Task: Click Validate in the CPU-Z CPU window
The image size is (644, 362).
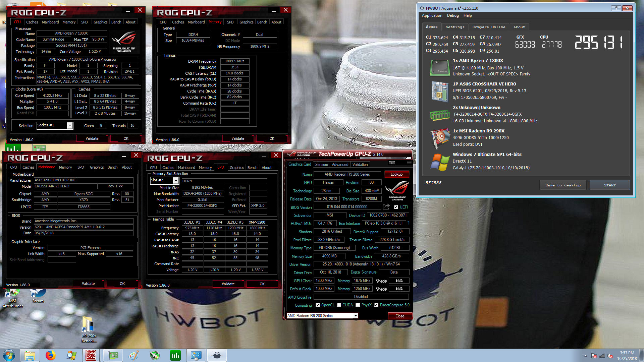Action: (x=92, y=138)
